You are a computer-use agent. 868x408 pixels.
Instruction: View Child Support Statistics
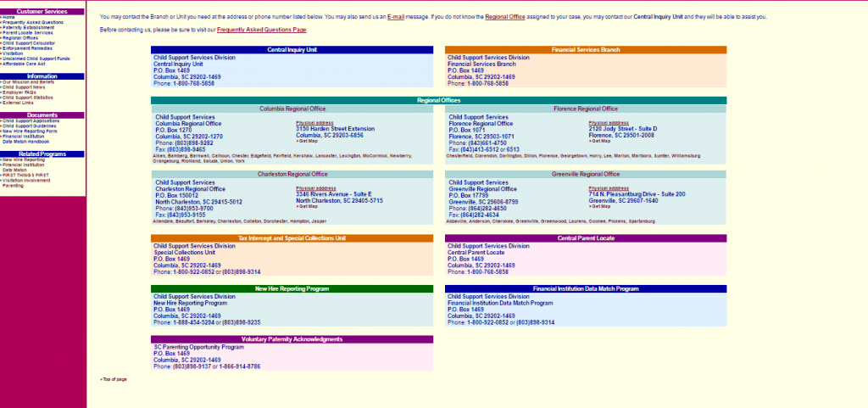coord(28,98)
